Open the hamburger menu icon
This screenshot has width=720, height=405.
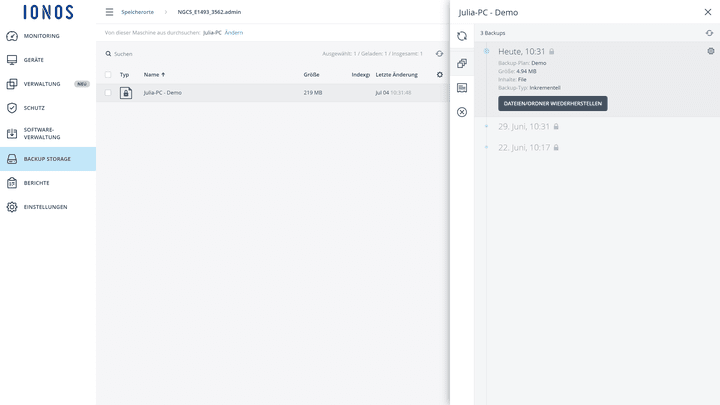point(109,12)
